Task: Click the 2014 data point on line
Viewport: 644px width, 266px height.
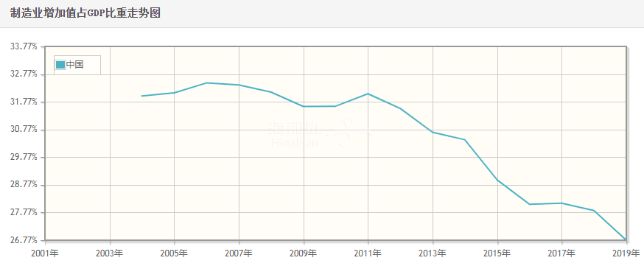Action: [465, 139]
